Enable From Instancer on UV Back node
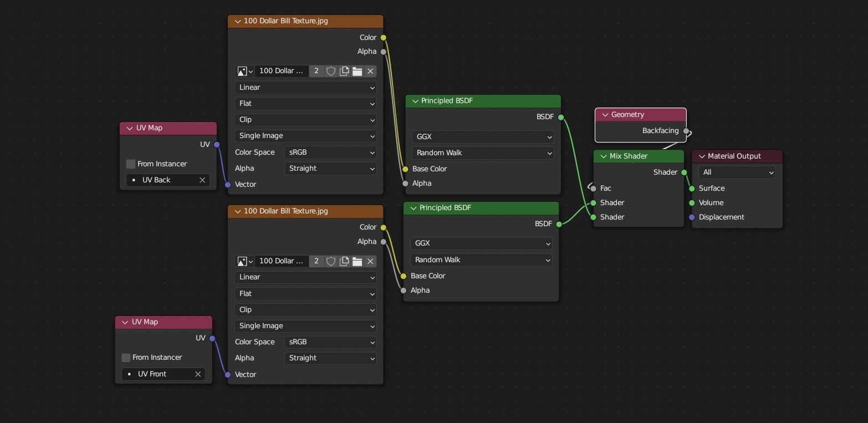This screenshot has height=423, width=868. click(x=131, y=164)
